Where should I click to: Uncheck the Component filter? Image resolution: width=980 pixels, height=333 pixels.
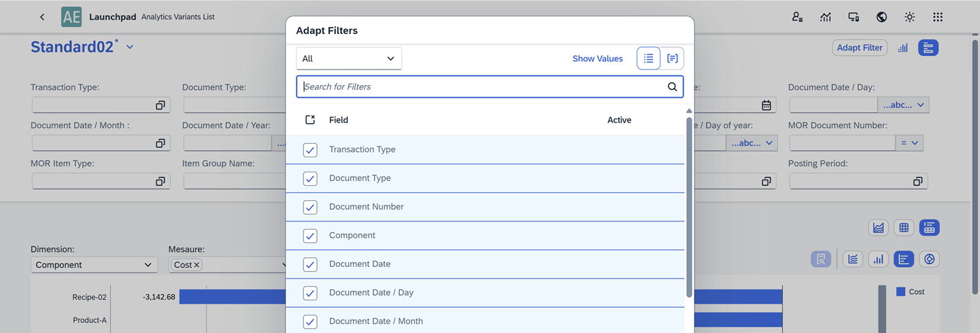[310, 236]
